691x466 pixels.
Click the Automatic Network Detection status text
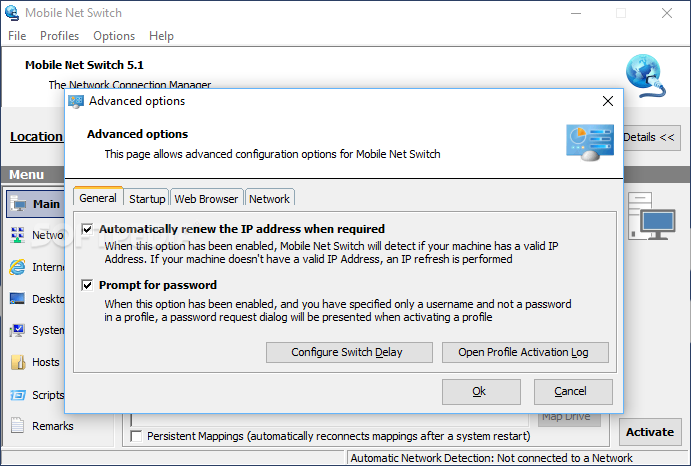click(491, 458)
